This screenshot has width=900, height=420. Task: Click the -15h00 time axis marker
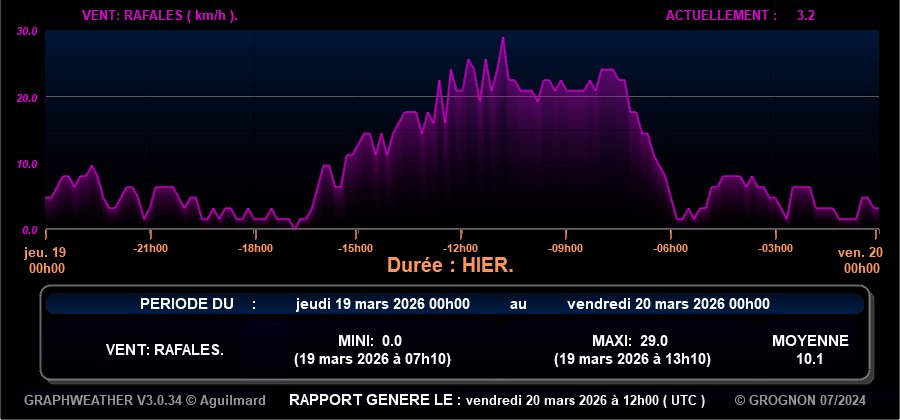[x=357, y=248]
